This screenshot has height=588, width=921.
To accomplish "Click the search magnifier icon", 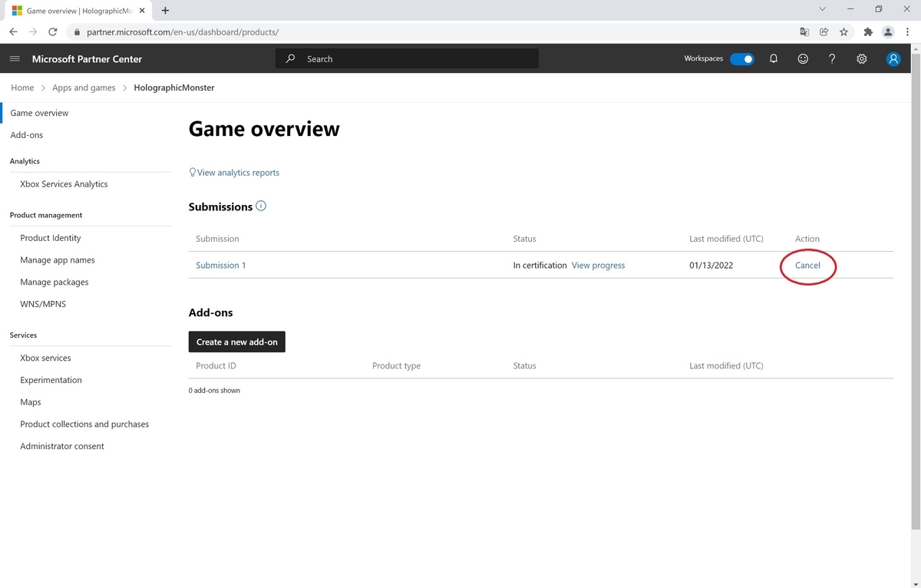I will pos(290,59).
